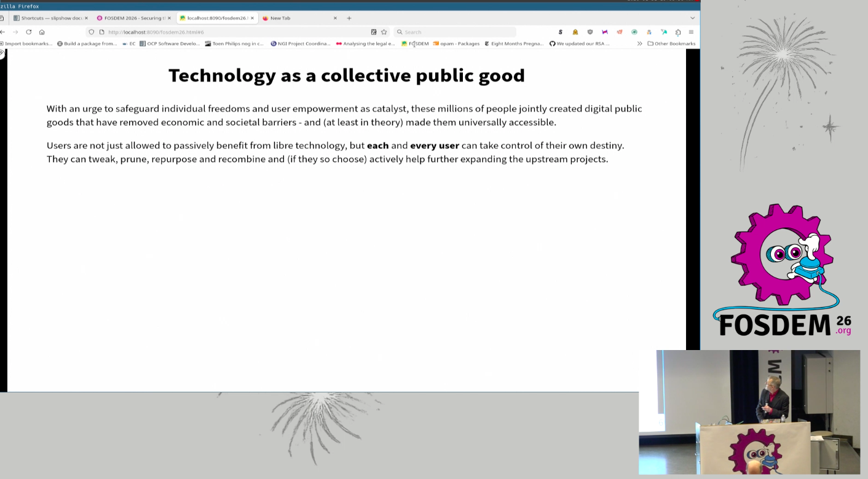Open the list-all-tabs dropdown arrow
This screenshot has height=479, width=868.
coord(692,18)
